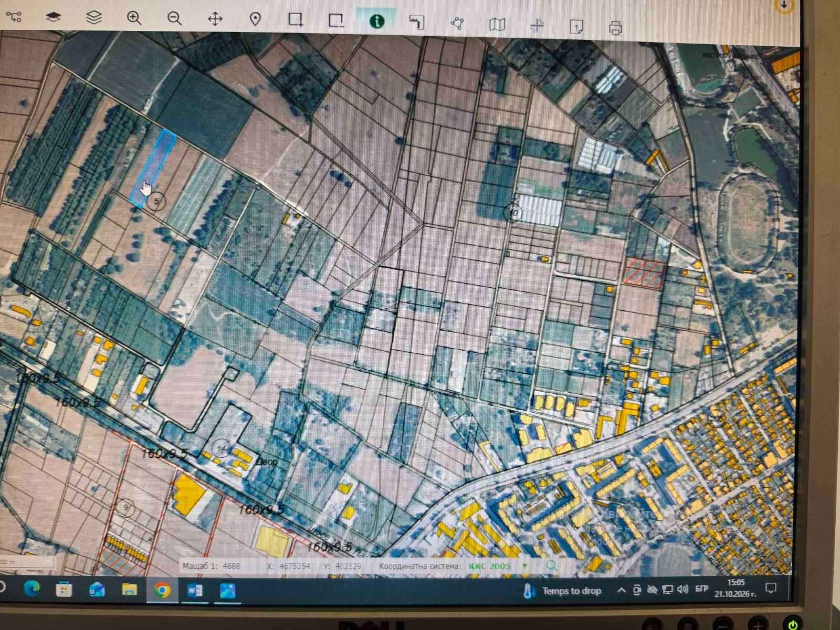This screenshot has height=630, width=840.
Task: Click the crosshair coordinates tool
Action: pos(537,25)
